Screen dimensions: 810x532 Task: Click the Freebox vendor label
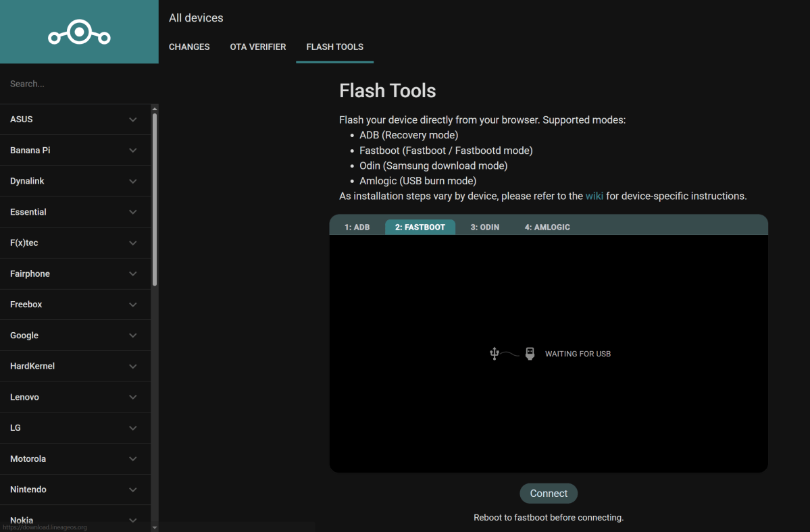click(26, 304)
